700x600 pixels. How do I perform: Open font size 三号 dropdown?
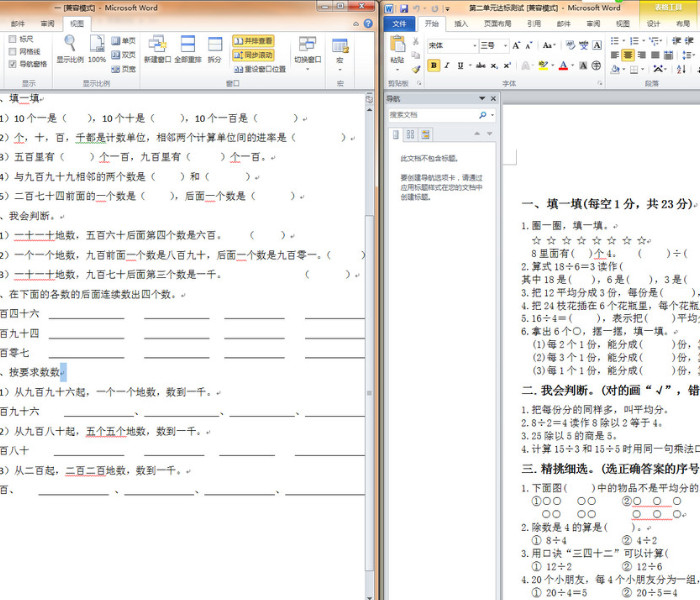click(x=505, y=46)
